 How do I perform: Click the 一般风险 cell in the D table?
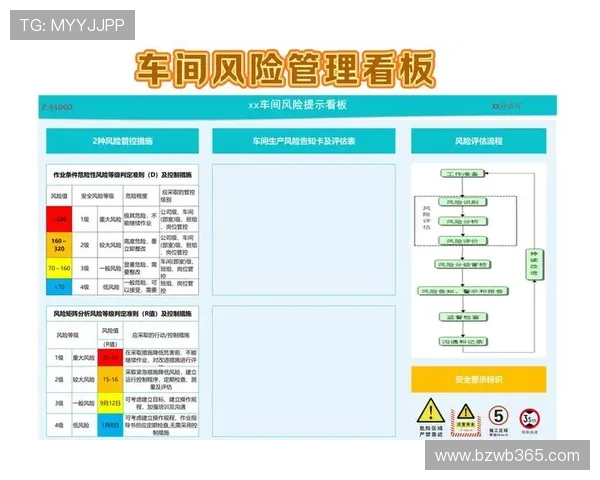tap(110, 268)
